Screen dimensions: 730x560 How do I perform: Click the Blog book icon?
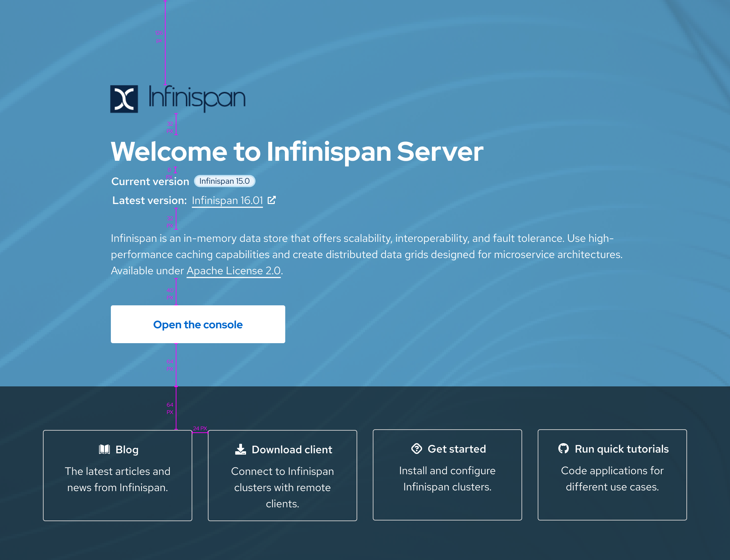pyautogui.click(x=104, y=449)
